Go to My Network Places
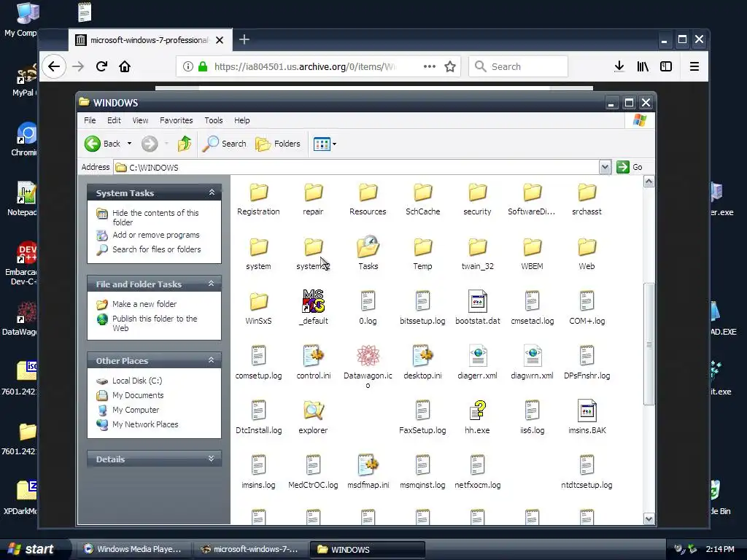The height and width of the screenshot is (560, 747). (x=145, y=424)
